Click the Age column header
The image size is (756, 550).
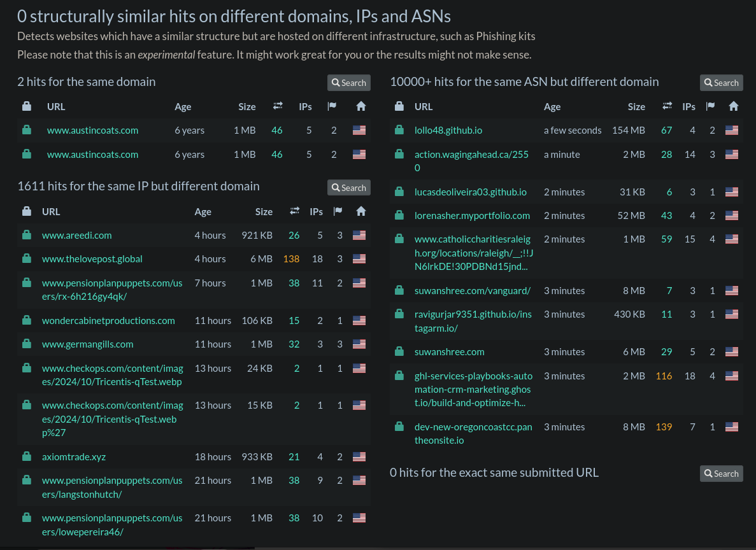pyautogui.click(x=183, y=106)
